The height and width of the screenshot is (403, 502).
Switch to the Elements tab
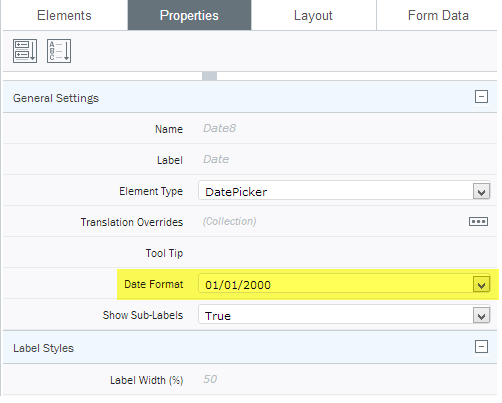tap(64, 15)
